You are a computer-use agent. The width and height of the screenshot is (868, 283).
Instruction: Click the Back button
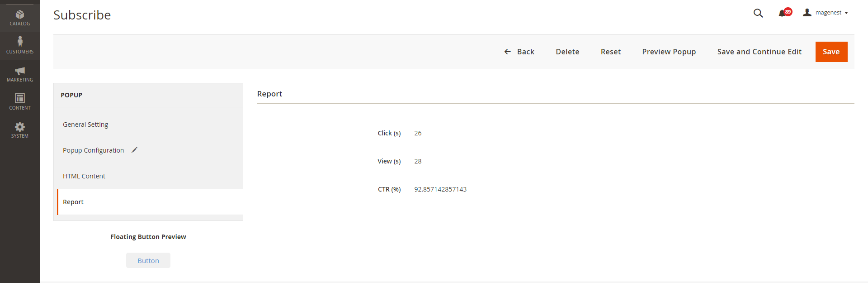pos(519,52)
